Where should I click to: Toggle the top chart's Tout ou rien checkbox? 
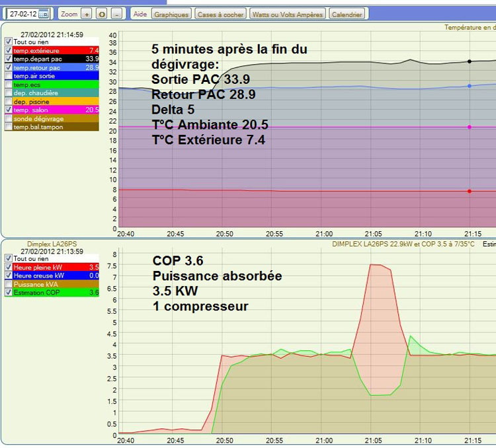coord(8,41)
